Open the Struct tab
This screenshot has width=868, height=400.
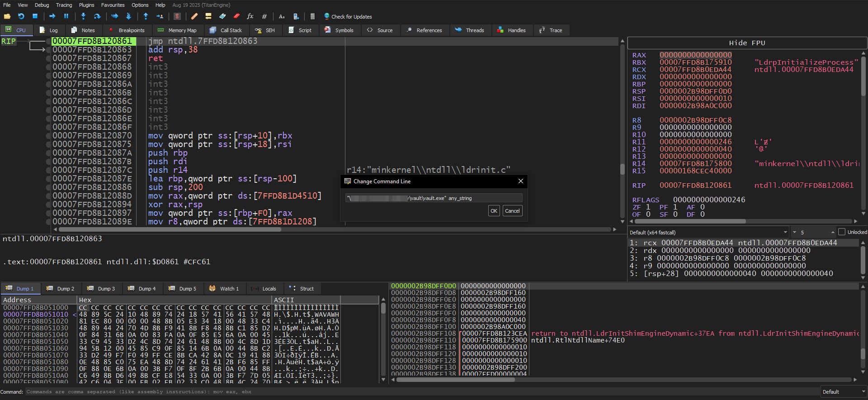click(x=302, y=289)
